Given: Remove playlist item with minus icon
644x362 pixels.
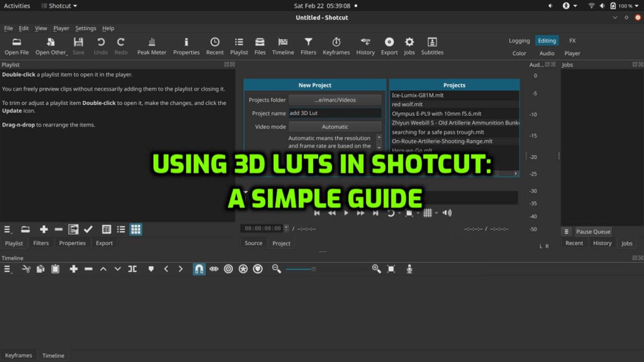Looking at the screenshot, I should (x=58, y=229).
